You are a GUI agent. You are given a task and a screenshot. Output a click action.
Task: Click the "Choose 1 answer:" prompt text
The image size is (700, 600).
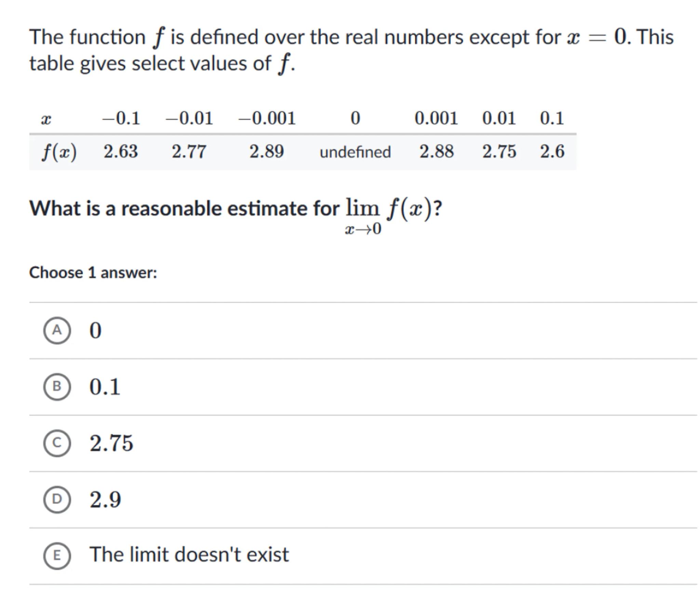coord(93,273)
